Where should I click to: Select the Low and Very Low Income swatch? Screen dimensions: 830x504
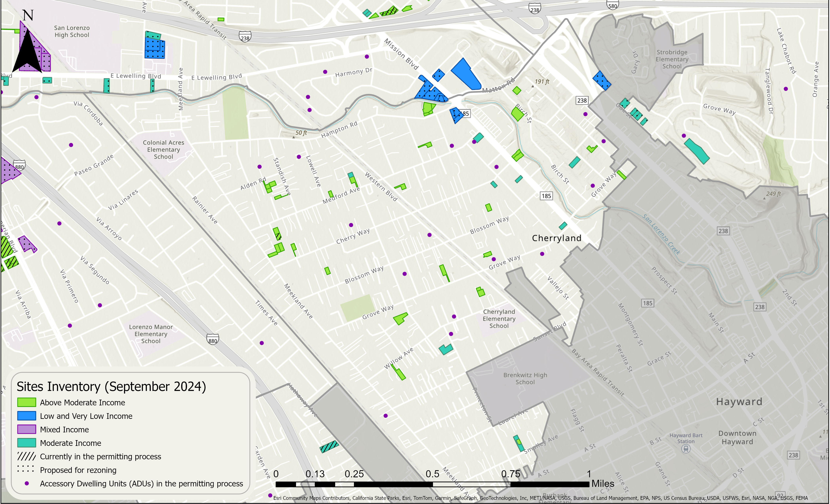[27, 416]
